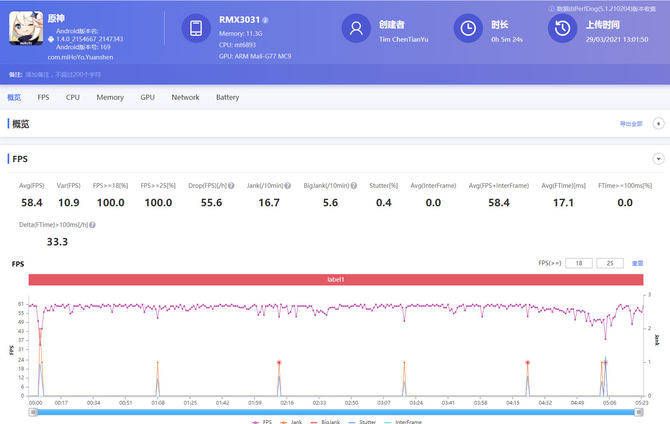
Task: Toggle the Jank legend series
Action: coord(291,421)
